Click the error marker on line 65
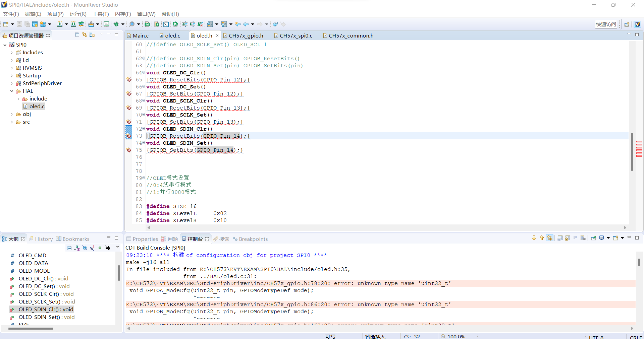 click(x=129, y=80)
